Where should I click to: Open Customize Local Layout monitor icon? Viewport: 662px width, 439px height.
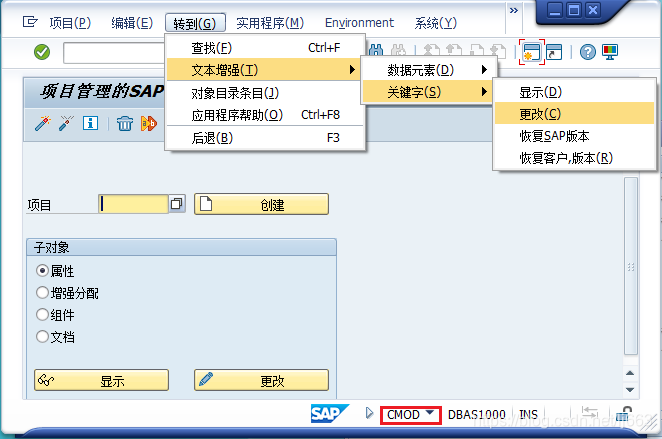[x=610, y=52]
